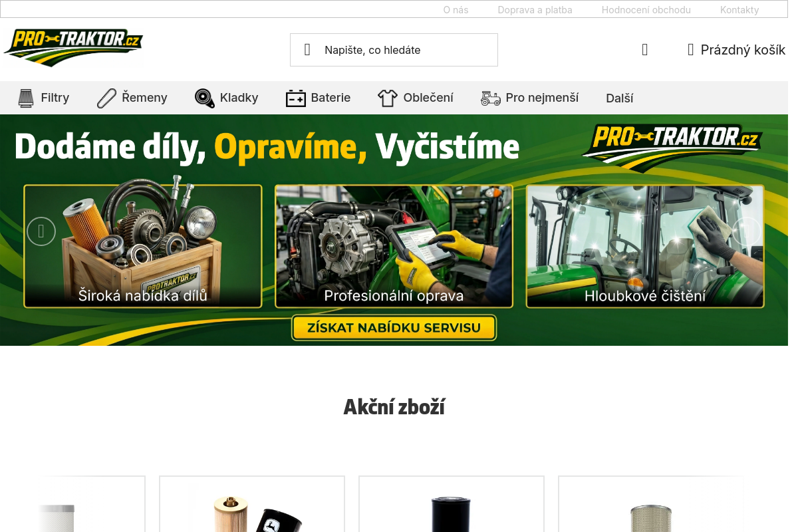
Task: Click ZÍSKAT NABÍDKU SERVISU button
Action: (x=394, y=328)
